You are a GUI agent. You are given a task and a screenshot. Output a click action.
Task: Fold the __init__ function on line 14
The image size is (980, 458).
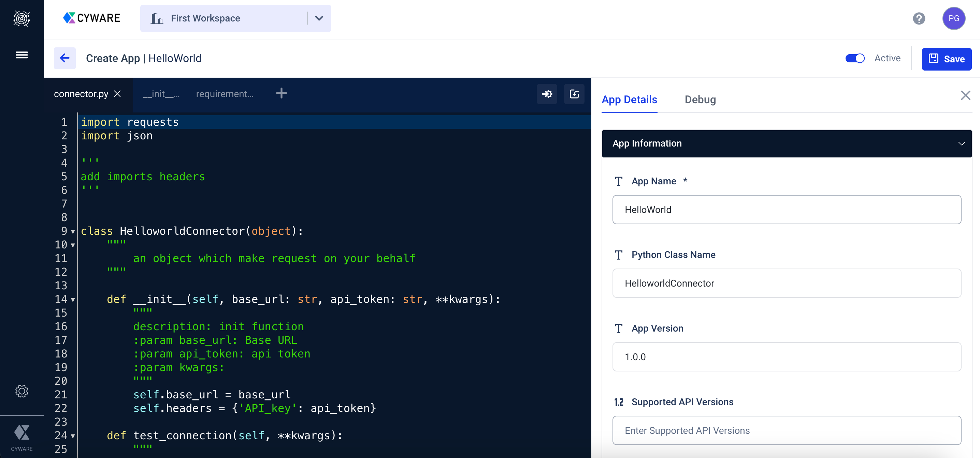click(73, 300)
